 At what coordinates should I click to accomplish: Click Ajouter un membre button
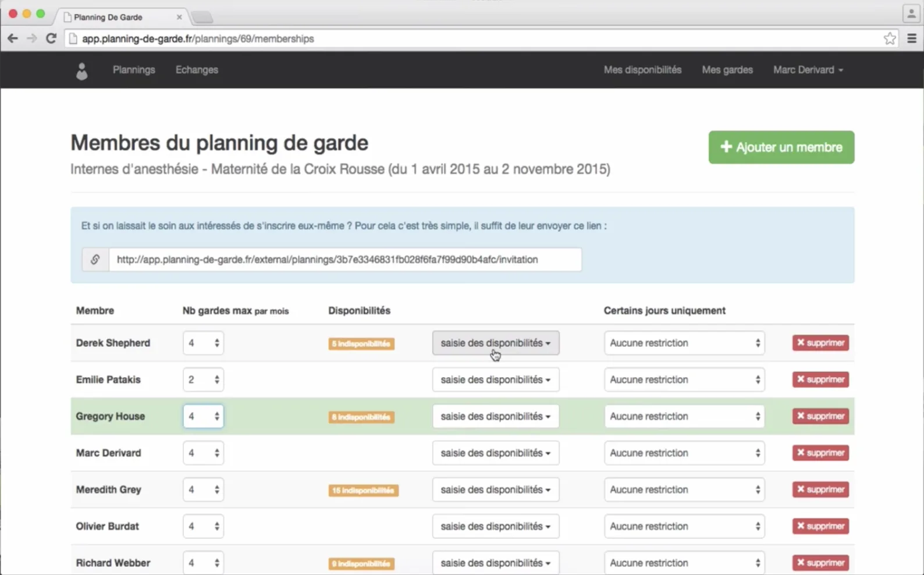781,147
